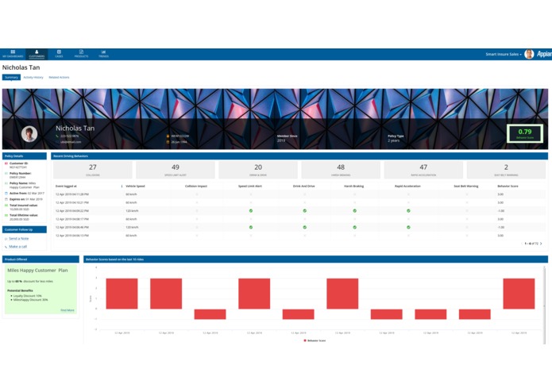Click the Expires on calendar icon
Screen dimensions: 552x392
6,199
